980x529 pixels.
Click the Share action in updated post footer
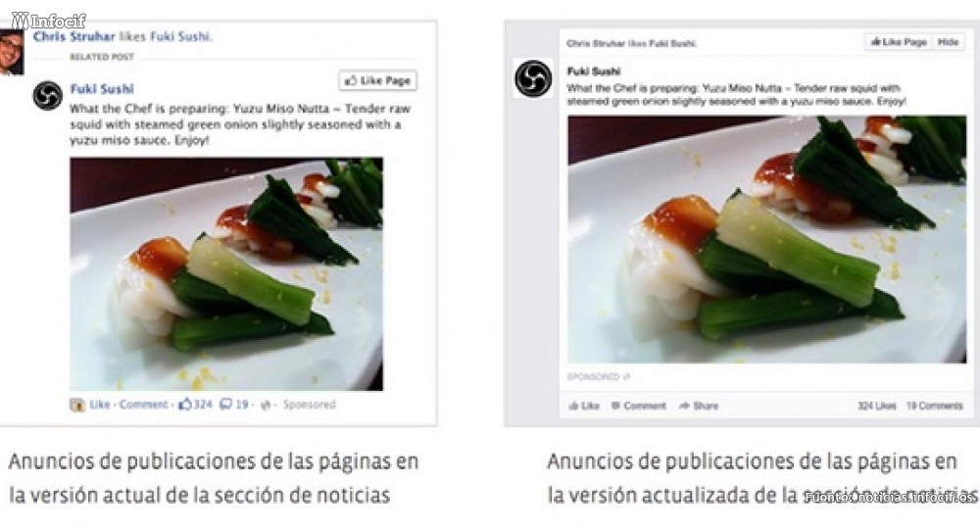click(x=699, y=406)
